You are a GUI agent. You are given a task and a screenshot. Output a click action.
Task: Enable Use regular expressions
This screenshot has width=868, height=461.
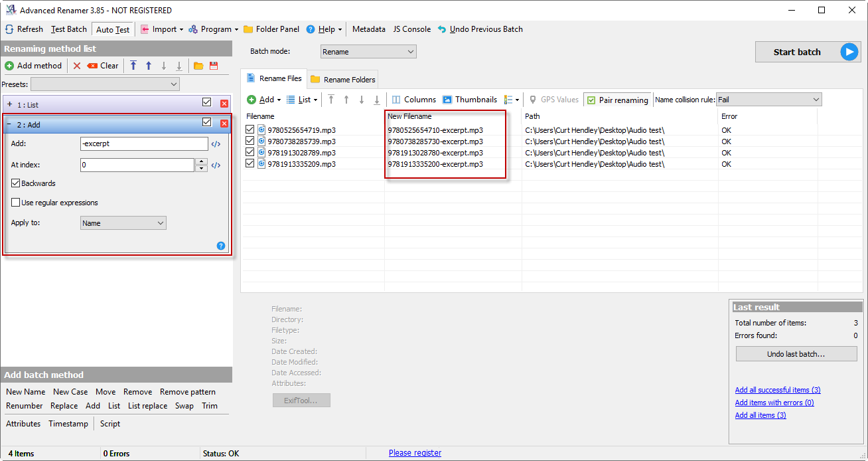coord(15,203)
